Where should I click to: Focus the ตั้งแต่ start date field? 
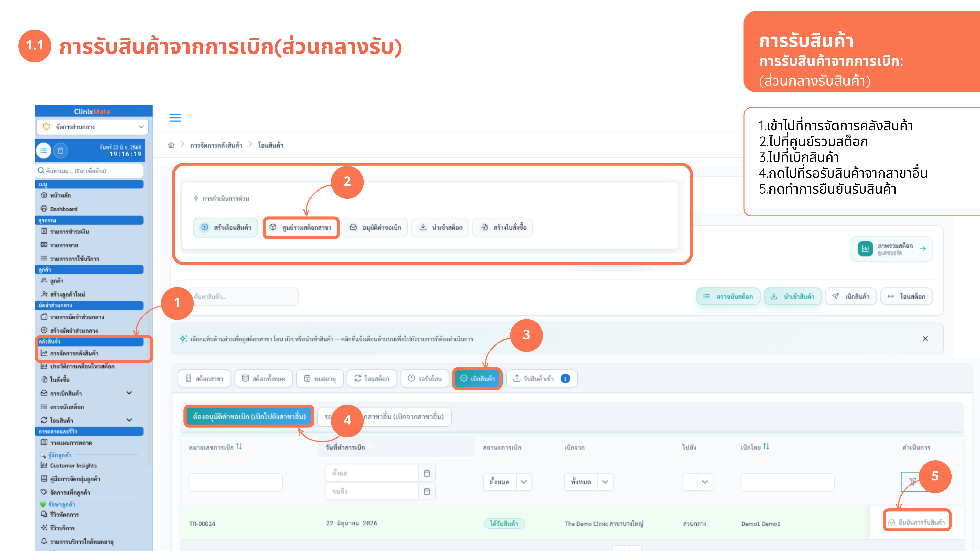(x=372, y=473)
